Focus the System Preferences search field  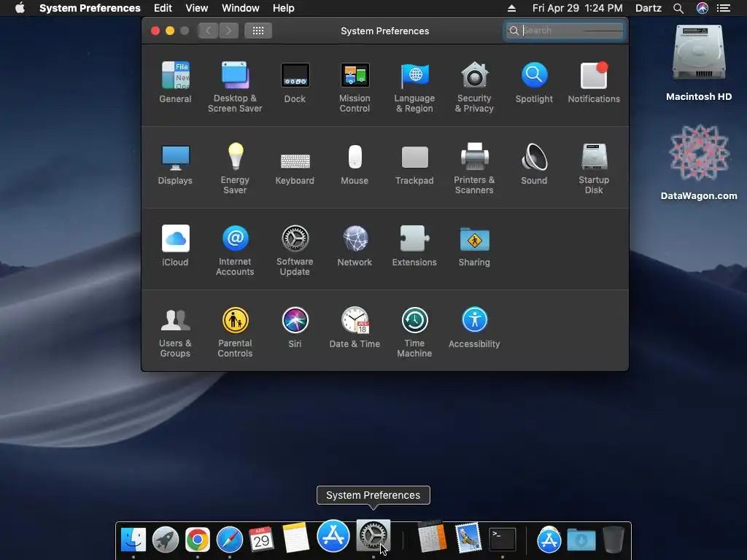click(565, 31)
